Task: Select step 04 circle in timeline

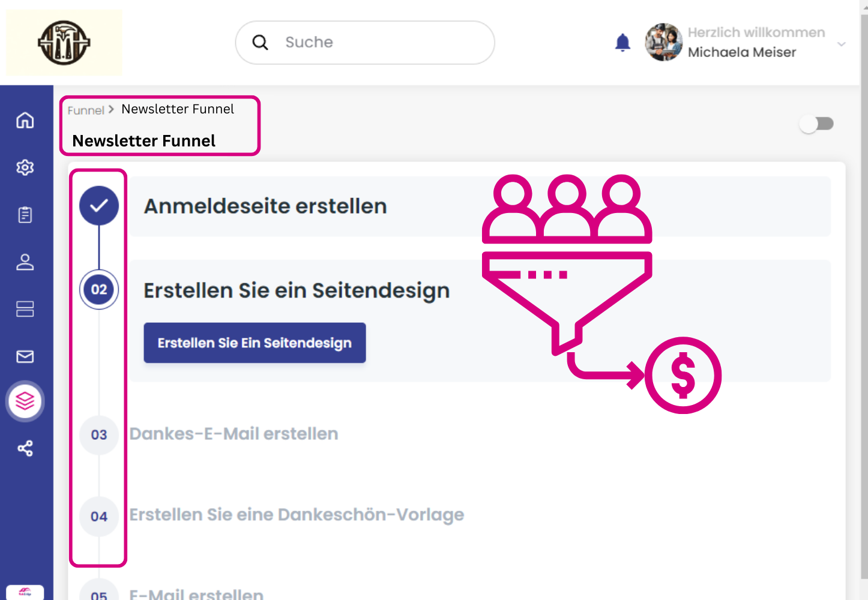Action: tap(99, 516)
